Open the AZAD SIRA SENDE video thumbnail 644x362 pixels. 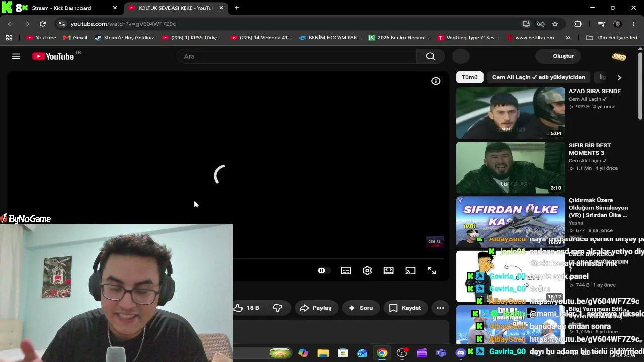511,113
